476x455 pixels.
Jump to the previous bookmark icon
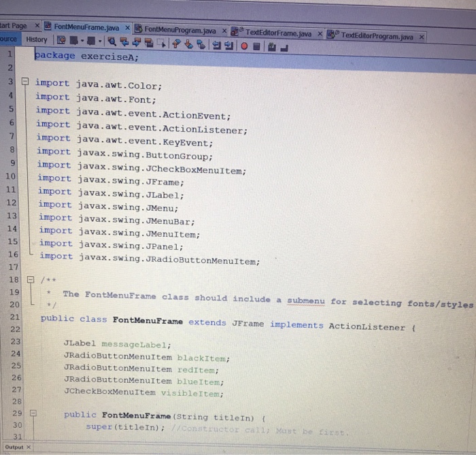tap(176, 44)
